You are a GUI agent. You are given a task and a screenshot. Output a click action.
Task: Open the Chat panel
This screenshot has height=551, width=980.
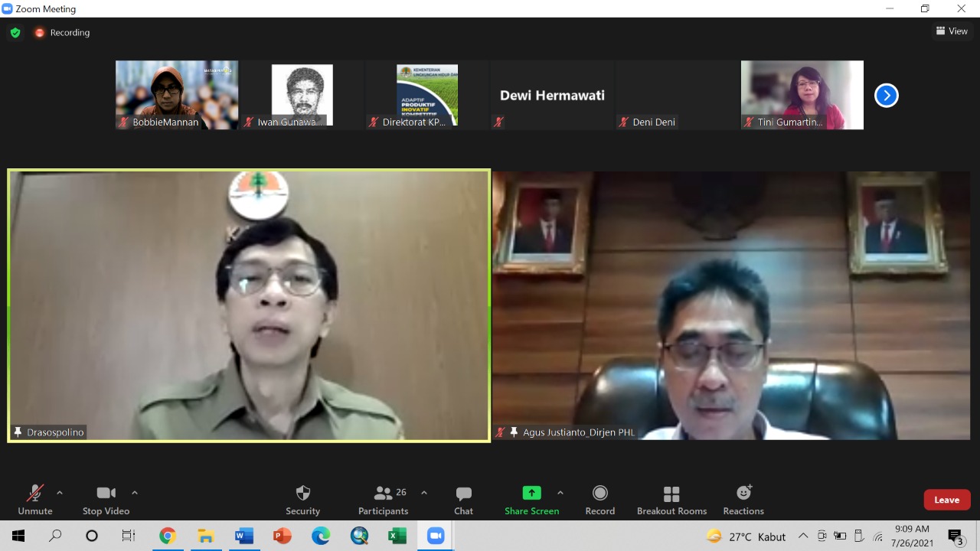pyautogui.click(x=463, y=500)
